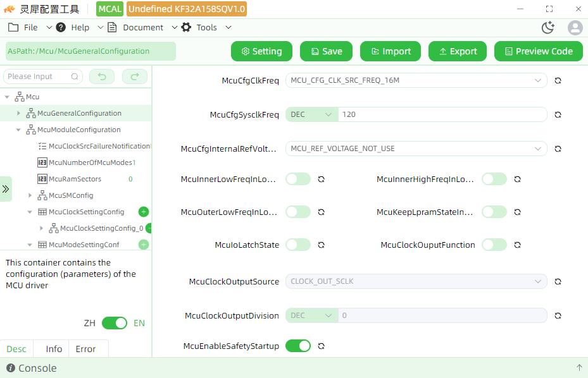Open McuCfgClkFreq dropdown

[416, 80]
